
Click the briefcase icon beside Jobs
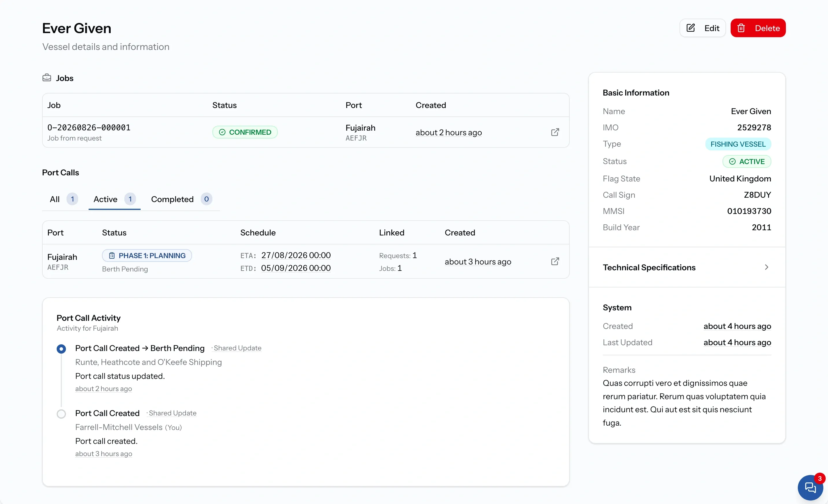[x=47, y=78]
